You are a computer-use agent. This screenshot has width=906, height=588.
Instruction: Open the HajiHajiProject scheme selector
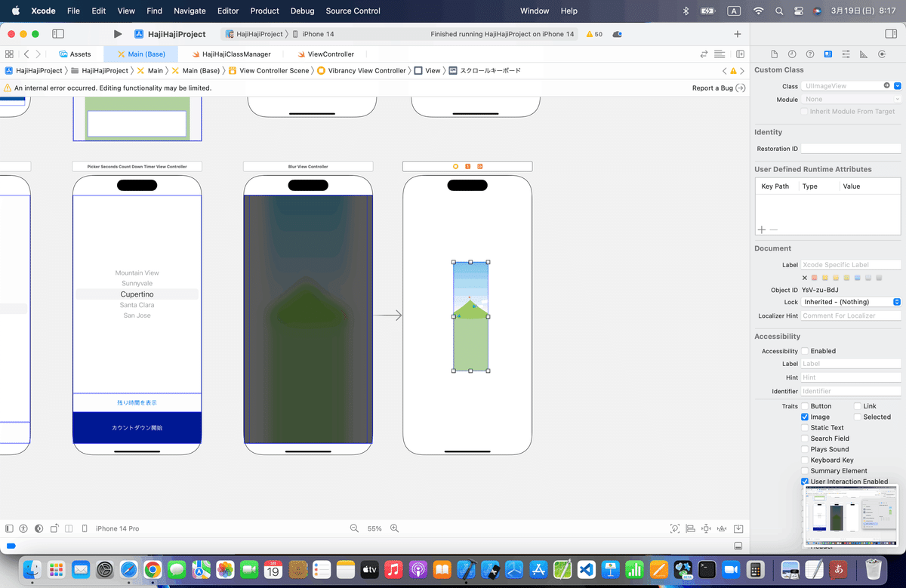point(254,34)
